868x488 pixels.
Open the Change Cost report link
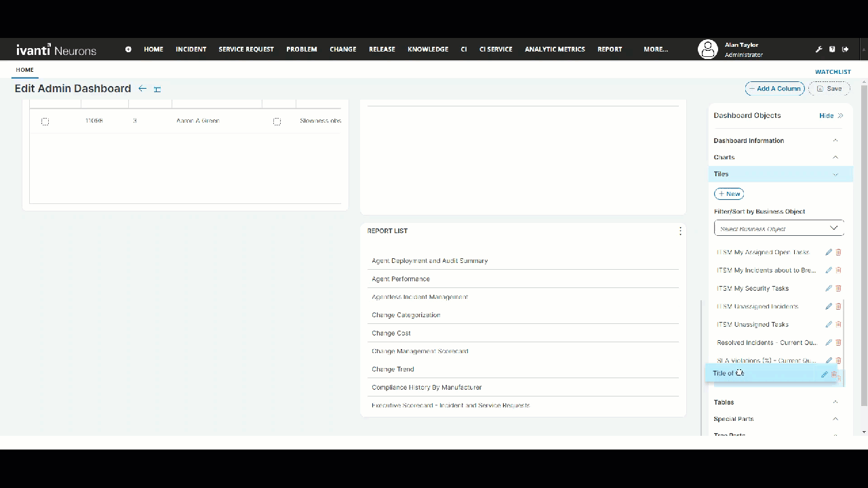coord(391,333)
